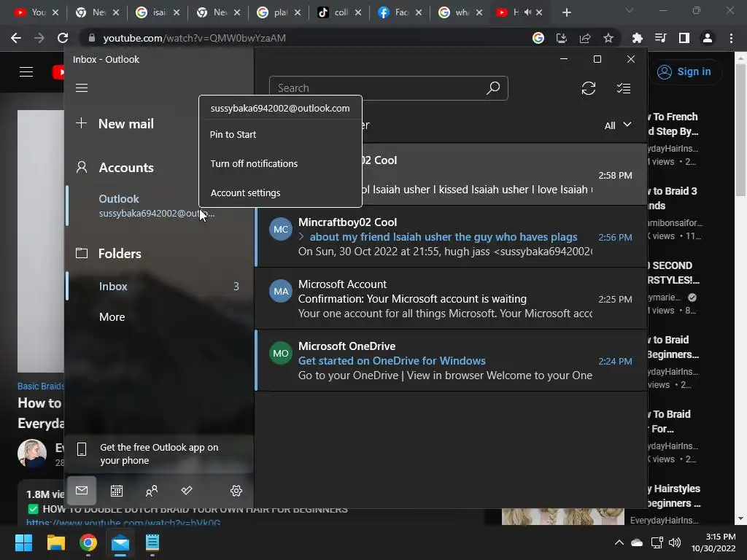
Task: Click the sync mailbox refresh icon
Action: pyautogui.click(x=589, y=88)
